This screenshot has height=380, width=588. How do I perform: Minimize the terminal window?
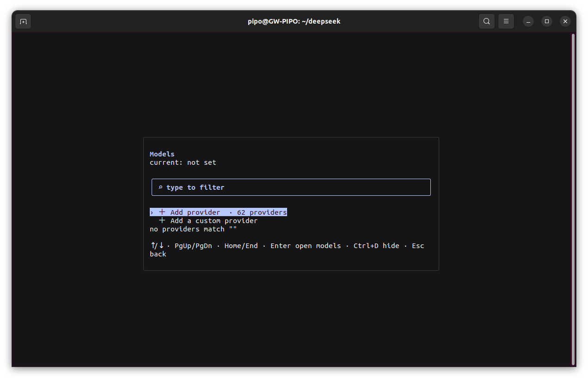528,21
